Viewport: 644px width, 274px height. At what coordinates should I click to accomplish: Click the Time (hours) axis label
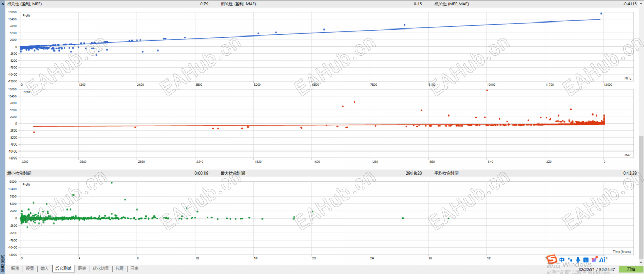point(621,251)
